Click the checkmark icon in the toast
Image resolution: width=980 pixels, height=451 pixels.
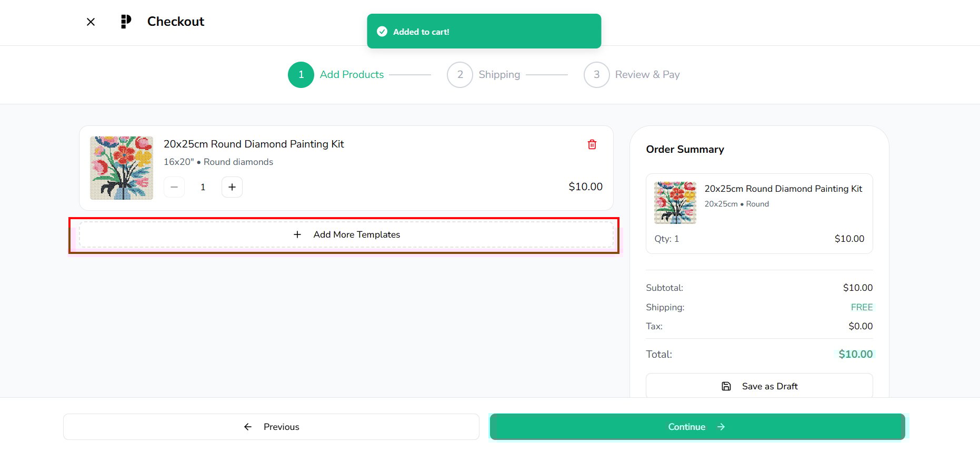tap(382, 32)
